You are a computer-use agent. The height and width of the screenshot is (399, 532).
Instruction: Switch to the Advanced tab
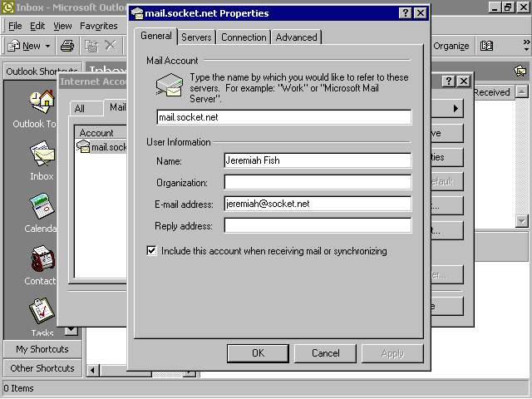296,37
